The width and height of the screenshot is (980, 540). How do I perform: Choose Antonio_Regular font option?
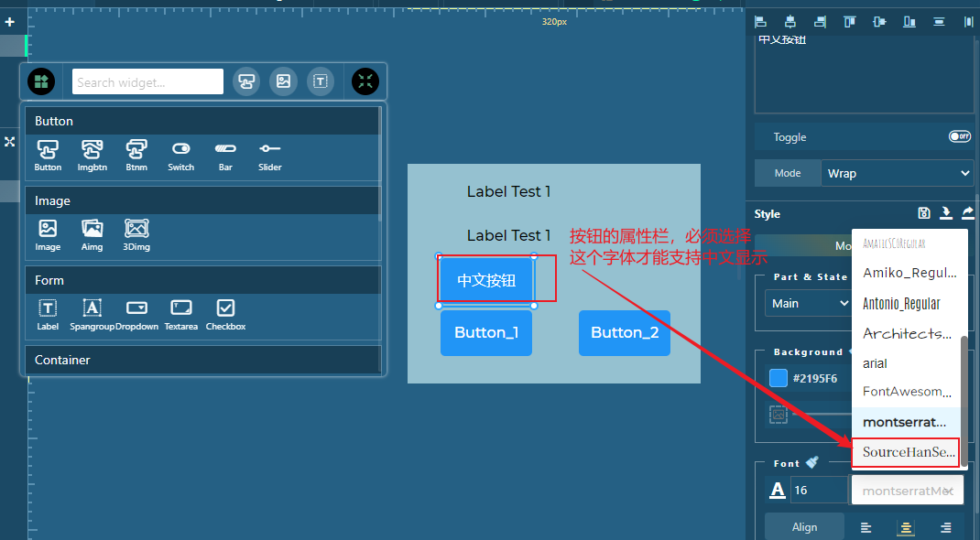tap(904, 303)
